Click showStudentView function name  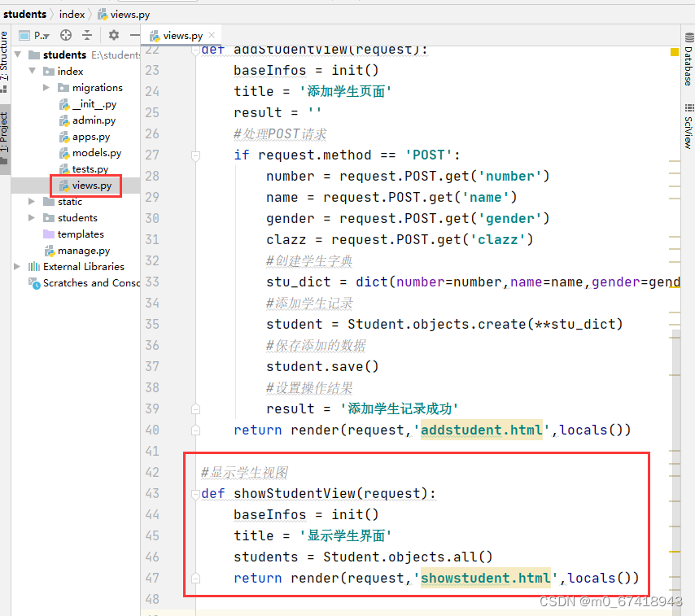[295, 493]
